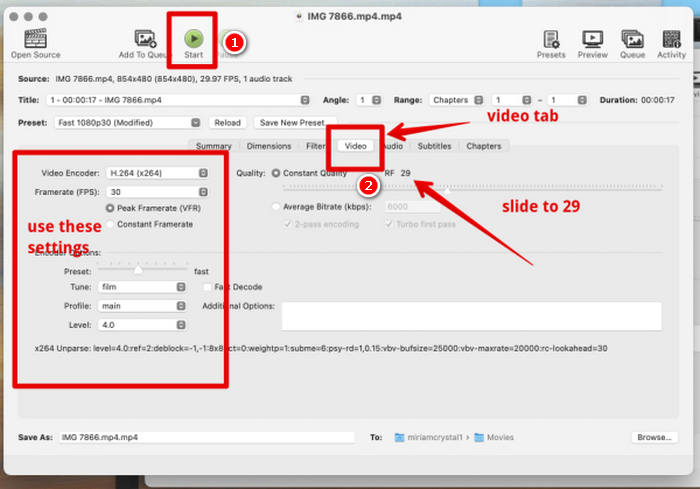Toggle the Turbo first pass checkbox

click(x=389, y=224)
